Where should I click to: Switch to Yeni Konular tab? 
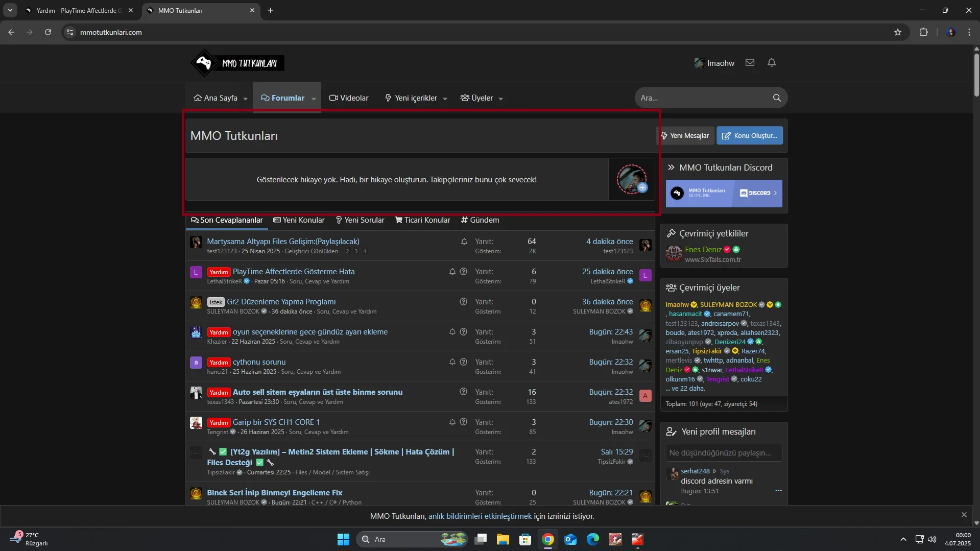pyautogui.click(x=299, y=220)
